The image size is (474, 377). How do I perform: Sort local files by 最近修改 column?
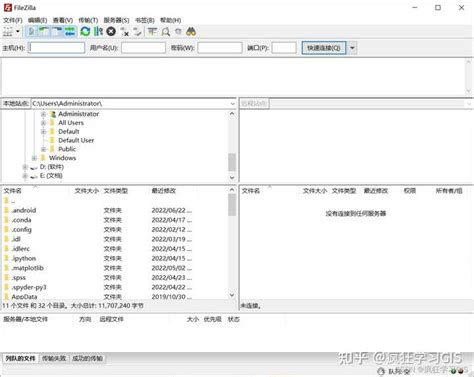coord(173,191)
